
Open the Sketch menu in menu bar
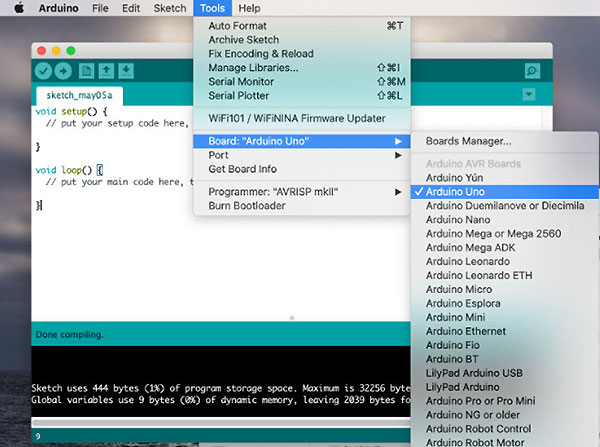170,8
